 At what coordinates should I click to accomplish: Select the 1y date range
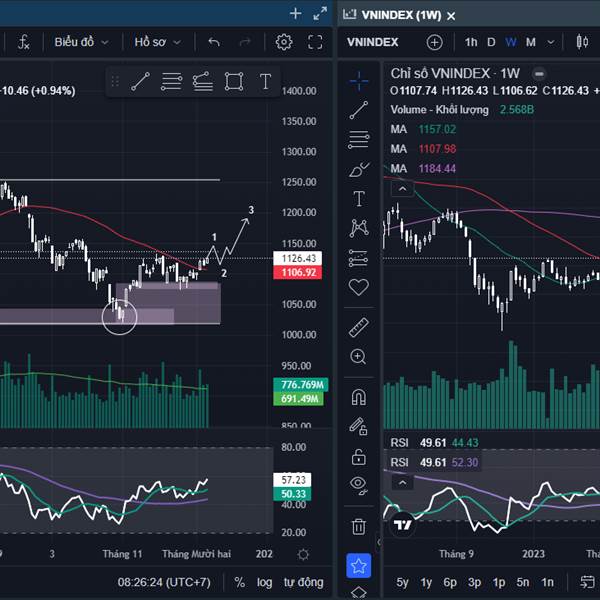tap(426, 582)
